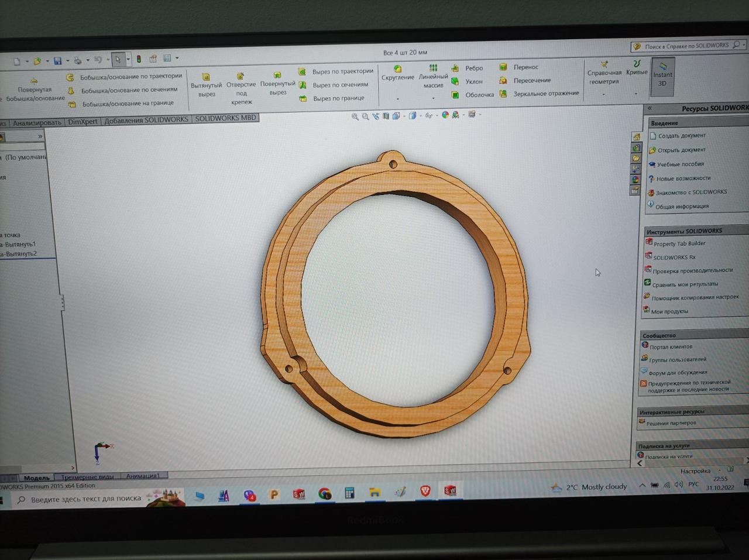The width and height of the screenshot is (749, 560).
Task: Select Вырез по сечениям
Action: (334, 85)
